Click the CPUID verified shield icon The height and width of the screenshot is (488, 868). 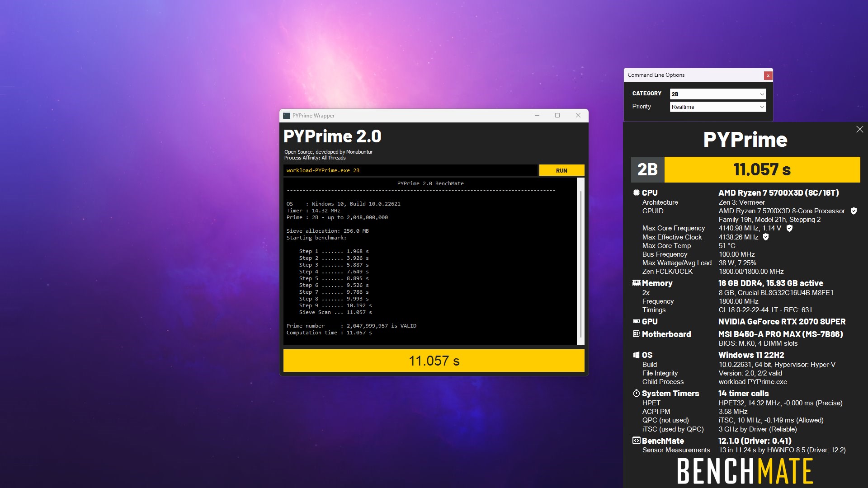click(854, 211)
